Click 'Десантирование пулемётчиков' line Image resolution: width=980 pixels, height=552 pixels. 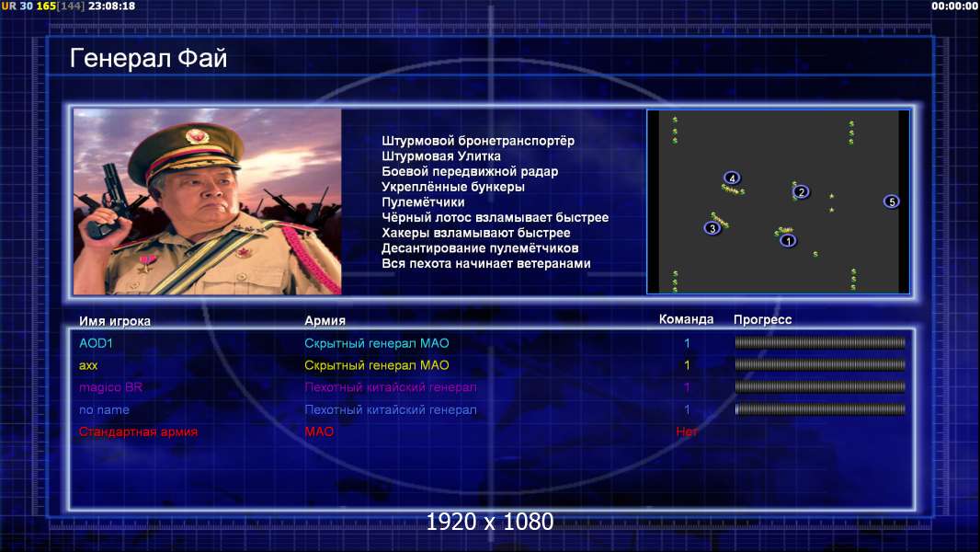480,248
